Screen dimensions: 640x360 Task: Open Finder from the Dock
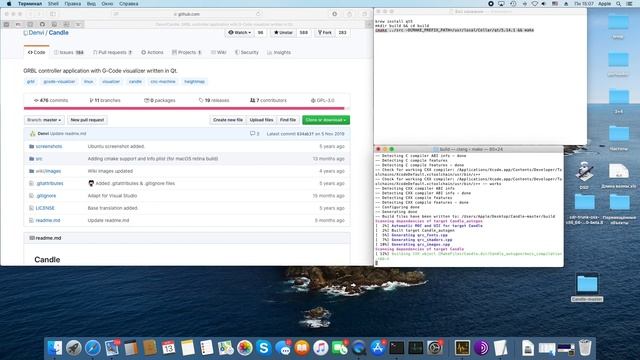55,348
